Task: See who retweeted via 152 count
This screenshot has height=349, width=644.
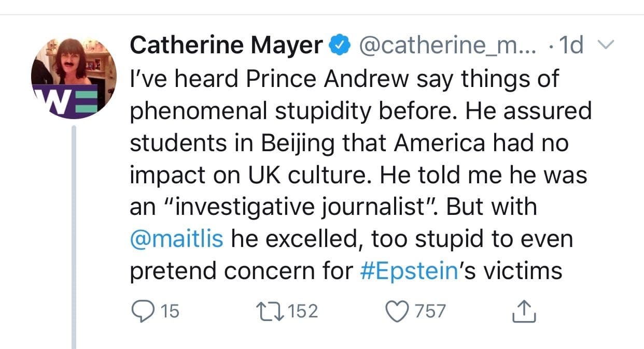Action: click(x=304, y=311)
